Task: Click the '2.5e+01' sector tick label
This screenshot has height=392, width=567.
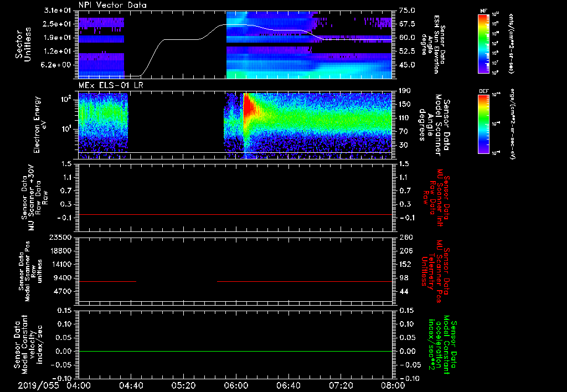Action: pyautogui.click(x=58, y=24)
